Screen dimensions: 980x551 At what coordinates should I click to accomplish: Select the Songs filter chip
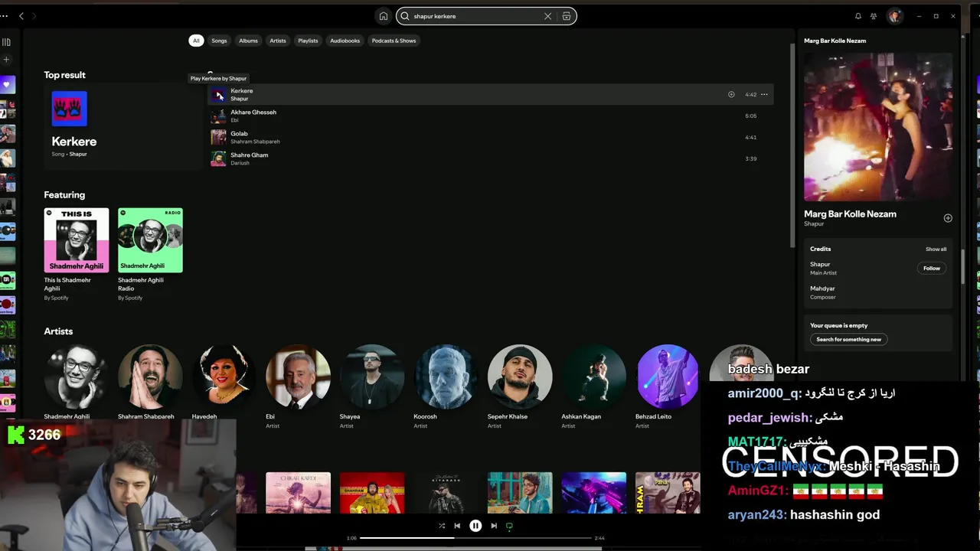point(220,41)
